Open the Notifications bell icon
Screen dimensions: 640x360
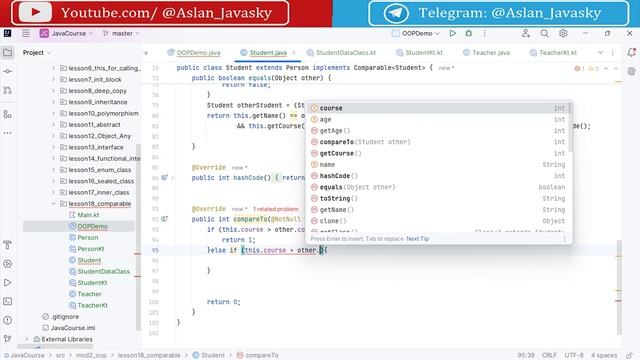pyautogui.click(x=631, y=52)
